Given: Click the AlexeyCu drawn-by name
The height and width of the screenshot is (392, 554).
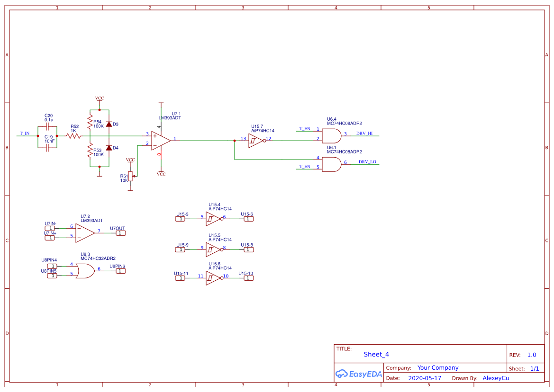Looking at the screenshot, I should point(496,378).
